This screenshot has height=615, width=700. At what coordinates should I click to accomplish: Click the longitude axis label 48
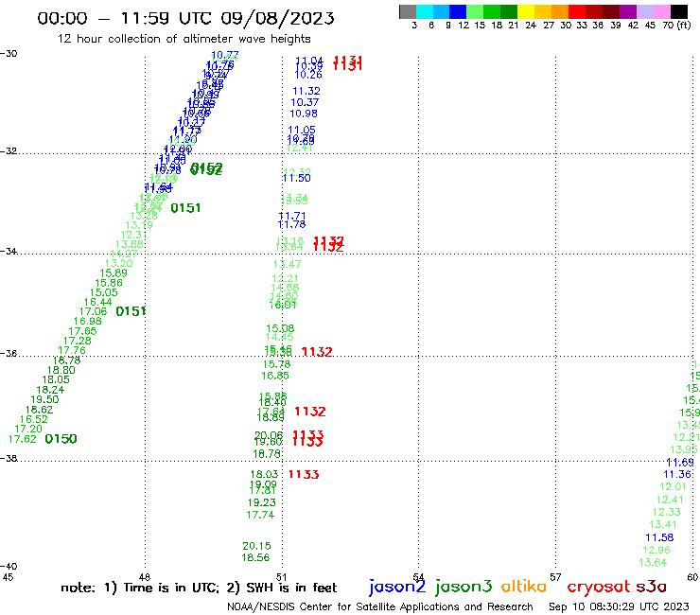coord(145,577)
